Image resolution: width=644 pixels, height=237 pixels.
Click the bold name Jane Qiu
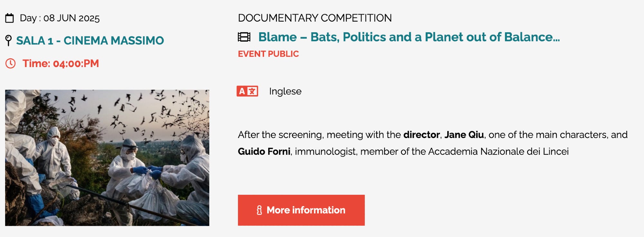[x=464, y=134]
